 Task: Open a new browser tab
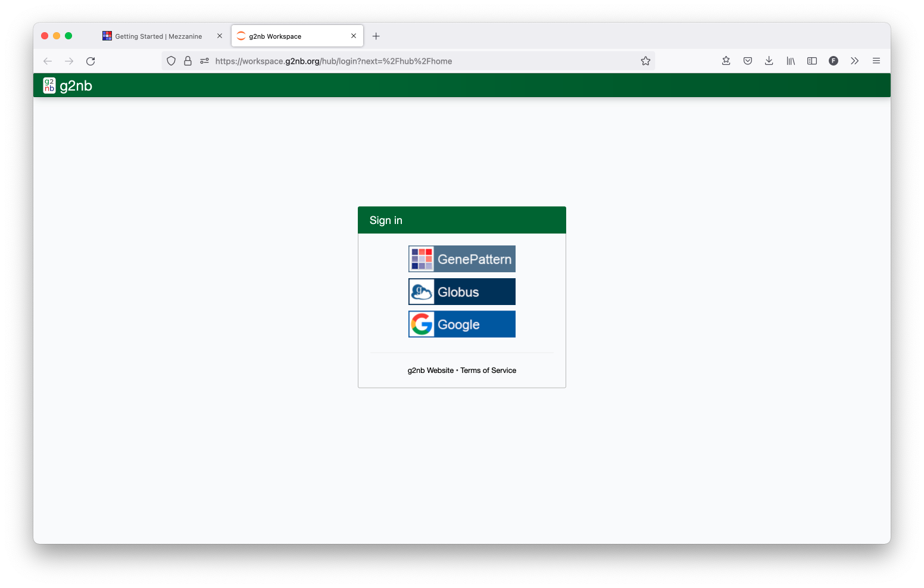[376, 36]
